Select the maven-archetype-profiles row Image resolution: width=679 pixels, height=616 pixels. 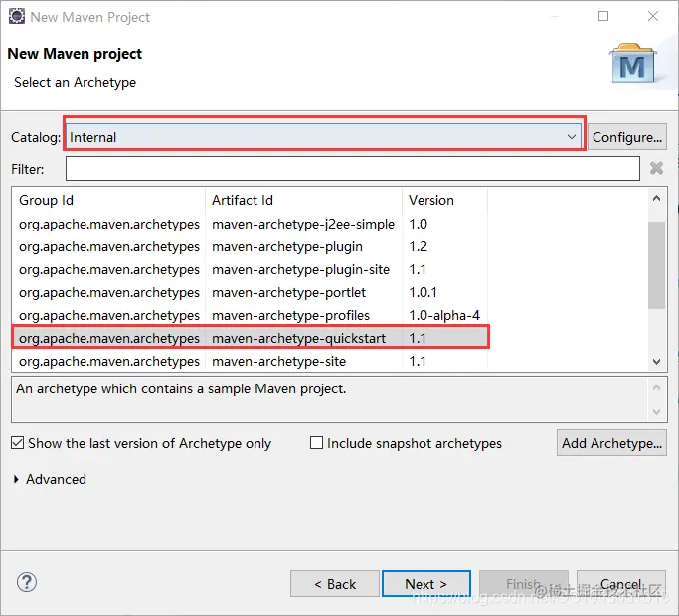(x=251, y=316)
